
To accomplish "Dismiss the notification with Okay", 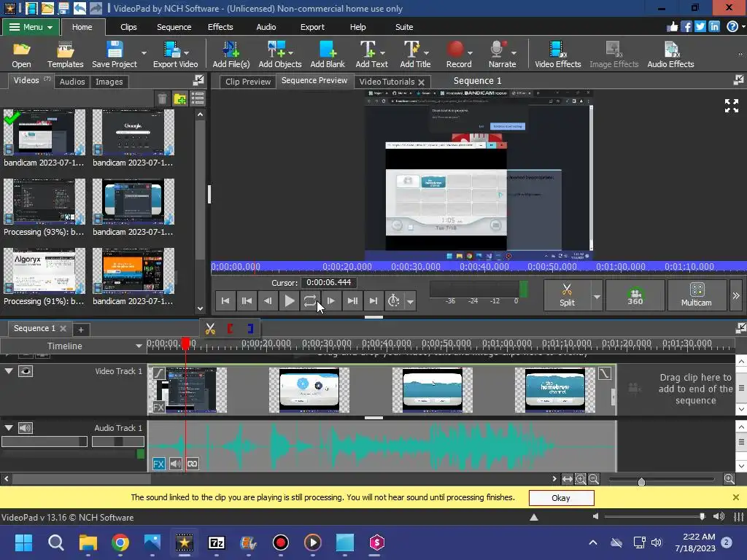I will 561,497.
